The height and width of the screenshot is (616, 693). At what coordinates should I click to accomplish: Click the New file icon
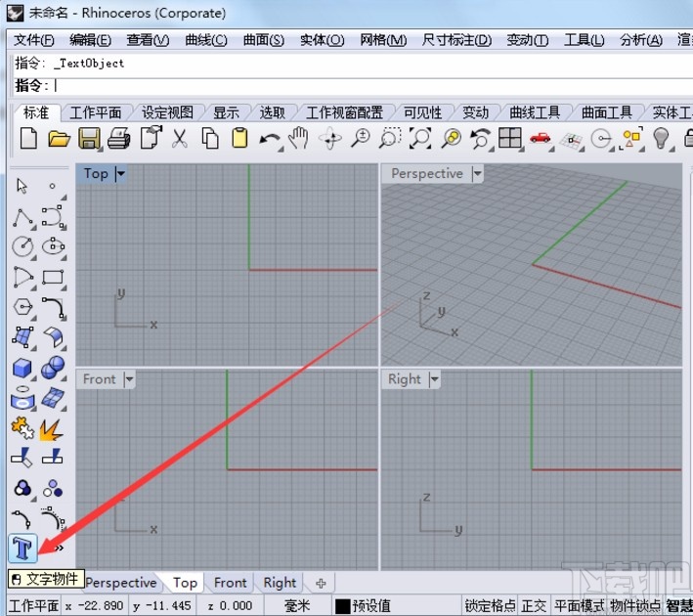[x=28, y=138]
